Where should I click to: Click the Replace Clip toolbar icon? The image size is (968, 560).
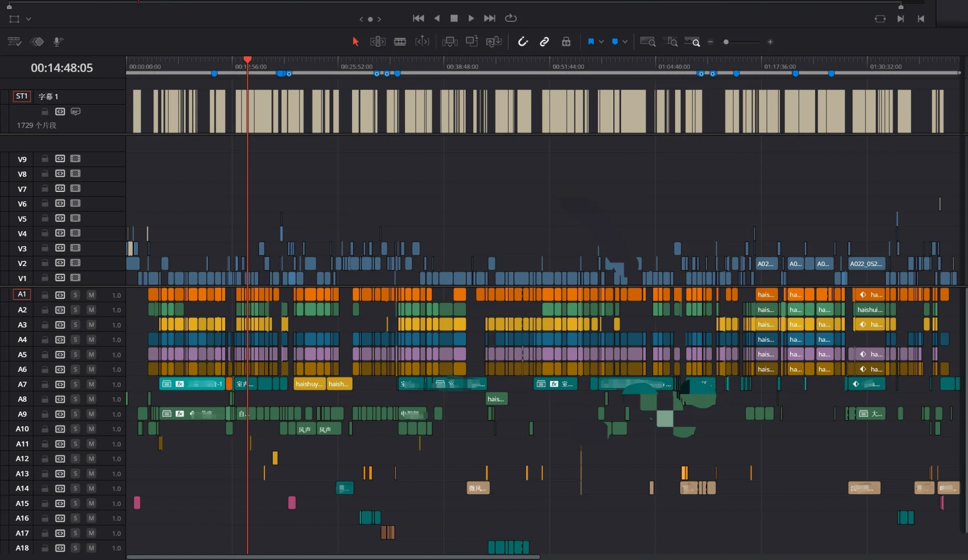point(494,41)
